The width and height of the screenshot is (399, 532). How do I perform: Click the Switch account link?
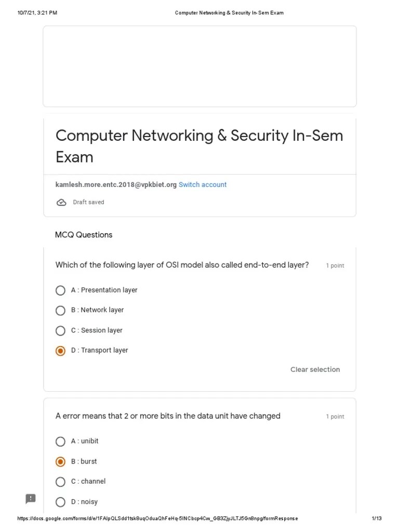pos(203,184)
